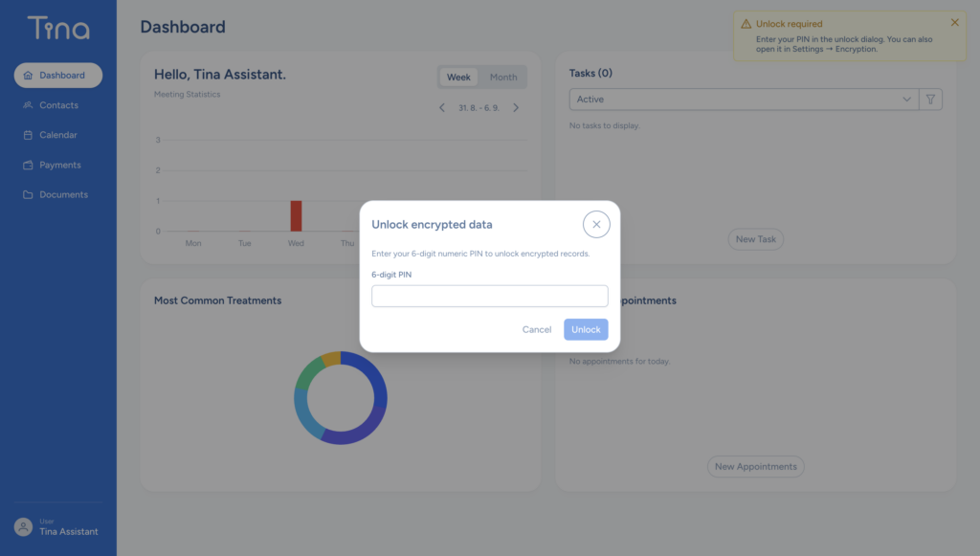Click the New Appointments button
The image size is (980, 556).
(756, 467)
